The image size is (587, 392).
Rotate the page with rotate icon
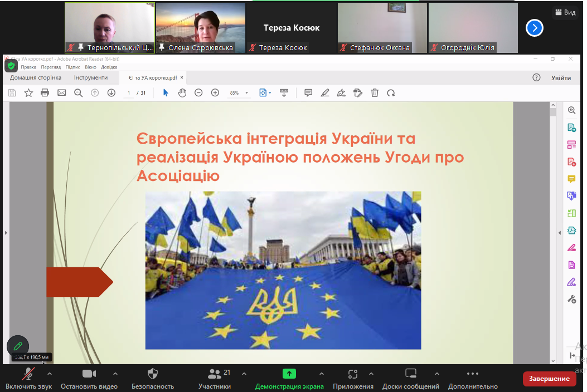point(391,93)
